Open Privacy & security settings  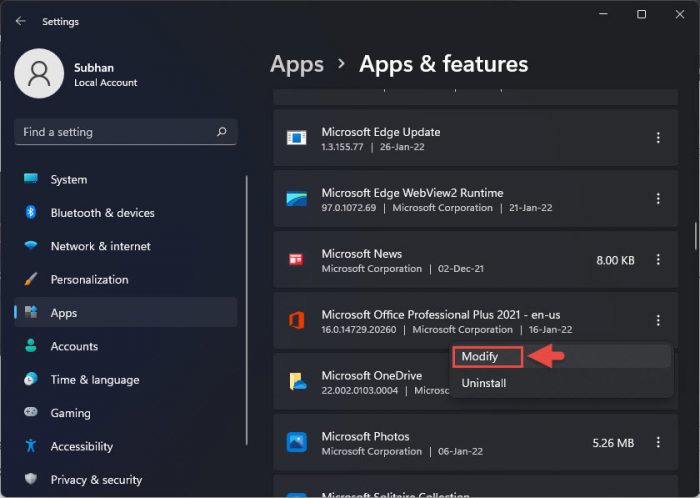tap(125, 480)
